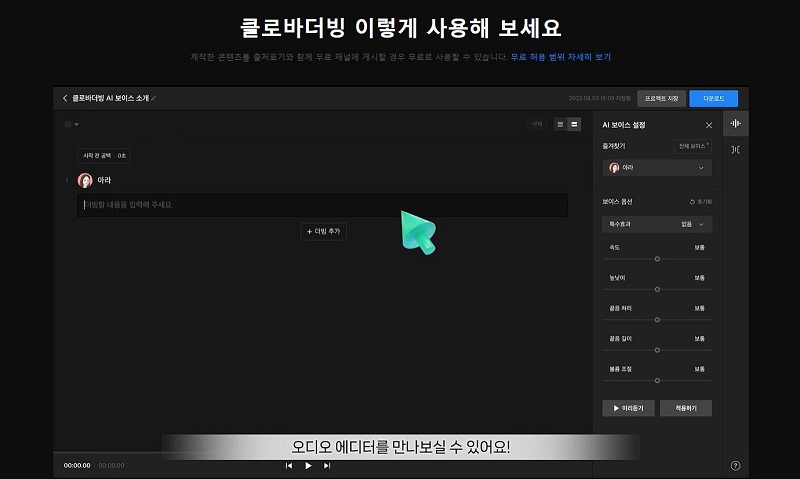Click the 높낮이 pitch slider handle
Screen dimensions: 800x479
point(657,289)
